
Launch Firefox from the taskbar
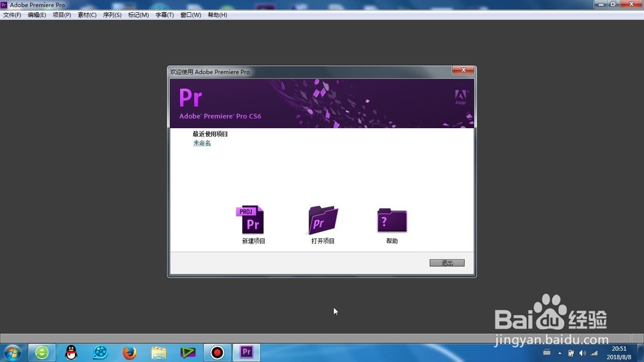point(129,352)
